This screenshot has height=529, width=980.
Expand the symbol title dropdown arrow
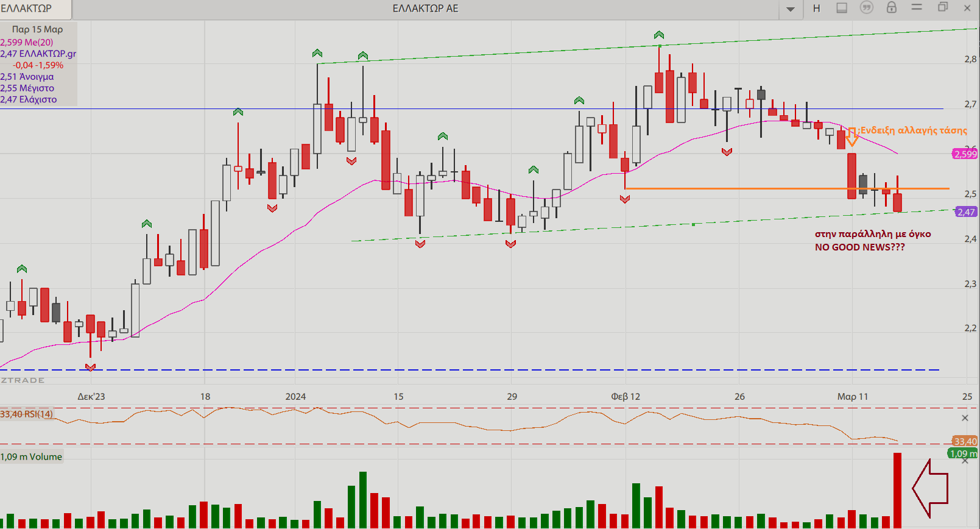pyautogui.click(x=791, y=9)
